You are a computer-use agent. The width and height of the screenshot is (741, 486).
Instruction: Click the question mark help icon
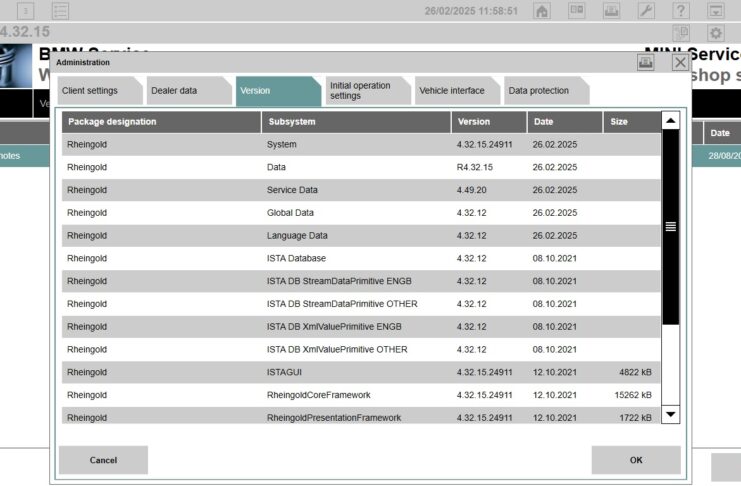(681, 10)
